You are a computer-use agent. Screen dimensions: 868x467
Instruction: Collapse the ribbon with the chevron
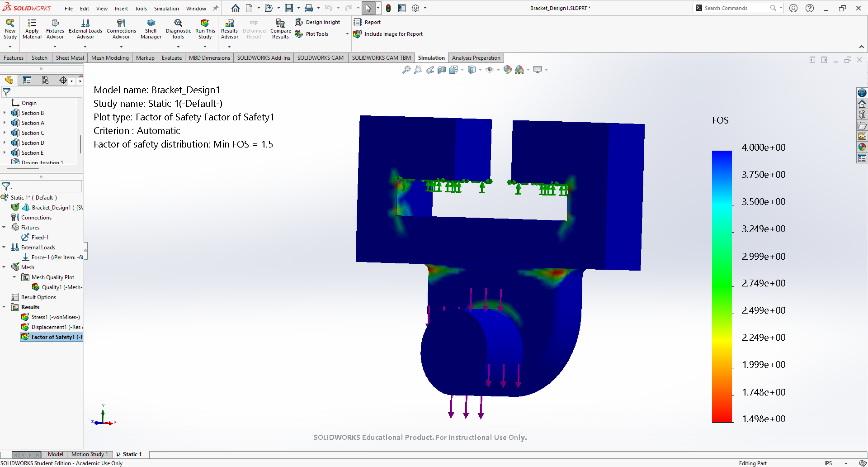coord(861,47)
